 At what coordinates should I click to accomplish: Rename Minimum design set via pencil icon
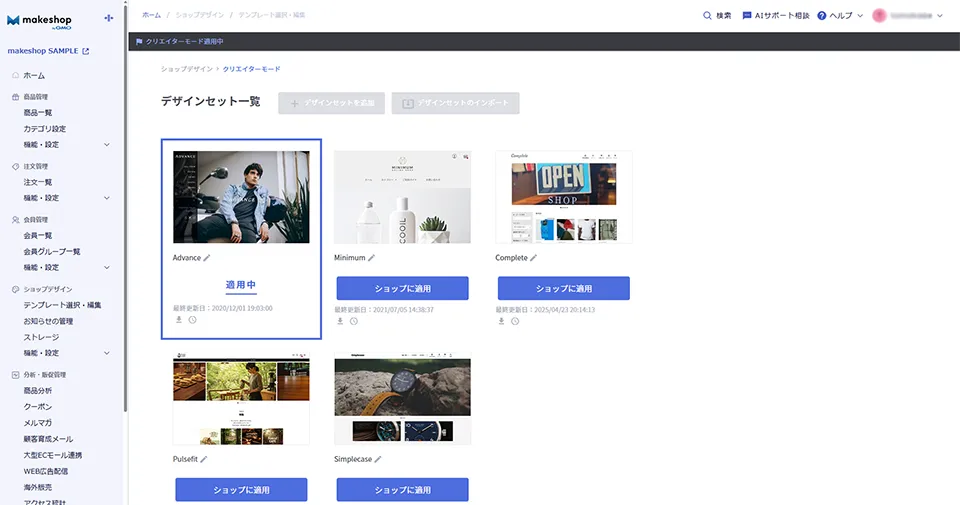click(x=371, y=258)
